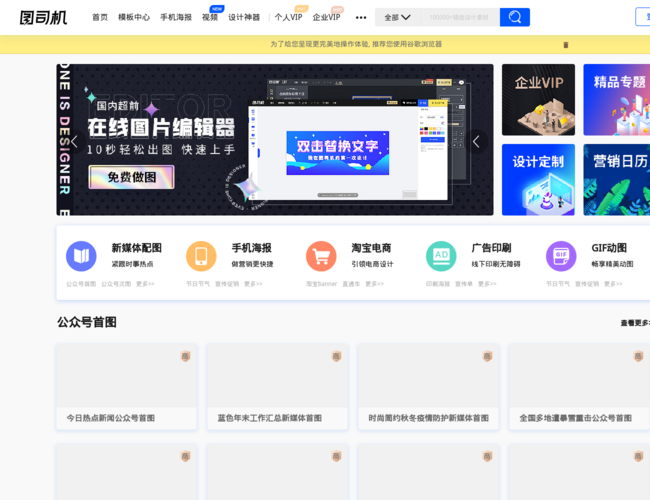Click the 免费做图 banner button

point(131,177)
